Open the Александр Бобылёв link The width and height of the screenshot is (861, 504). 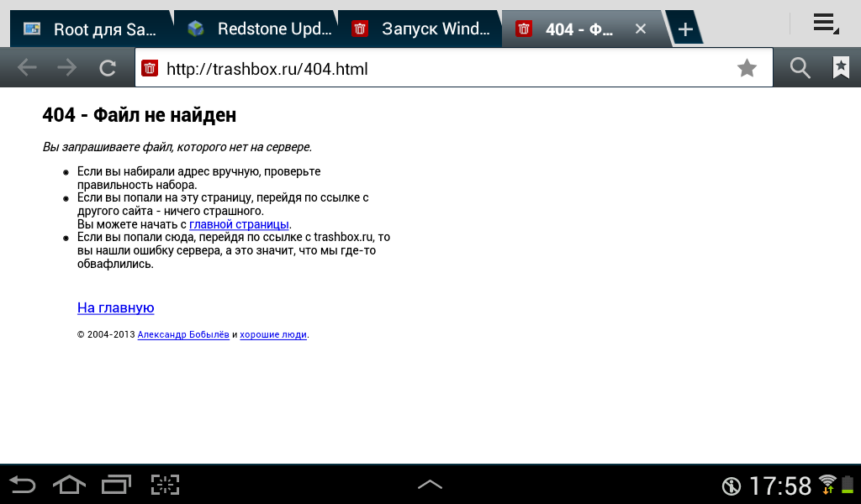(182, 334)
